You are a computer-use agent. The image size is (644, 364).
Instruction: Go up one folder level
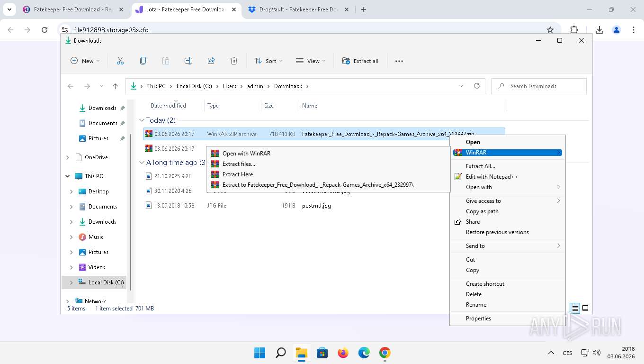point(115,86)
